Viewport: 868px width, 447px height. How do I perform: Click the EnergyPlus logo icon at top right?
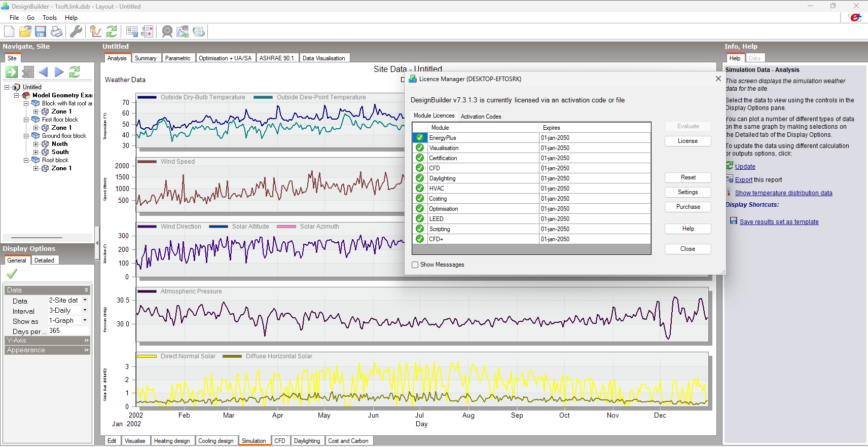pyautogui.click(x=856, y=18)
